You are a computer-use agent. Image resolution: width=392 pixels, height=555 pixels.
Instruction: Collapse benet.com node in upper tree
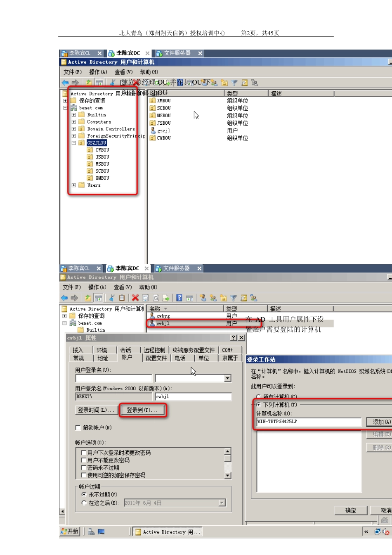click(65, 108)
